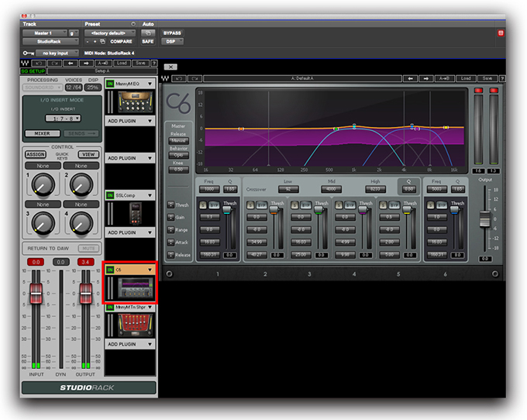527x420 pixels.
Task: Toggle the MannyM Tn Shpr IN button
Action: pyautogui.click(x=110, y=307)
